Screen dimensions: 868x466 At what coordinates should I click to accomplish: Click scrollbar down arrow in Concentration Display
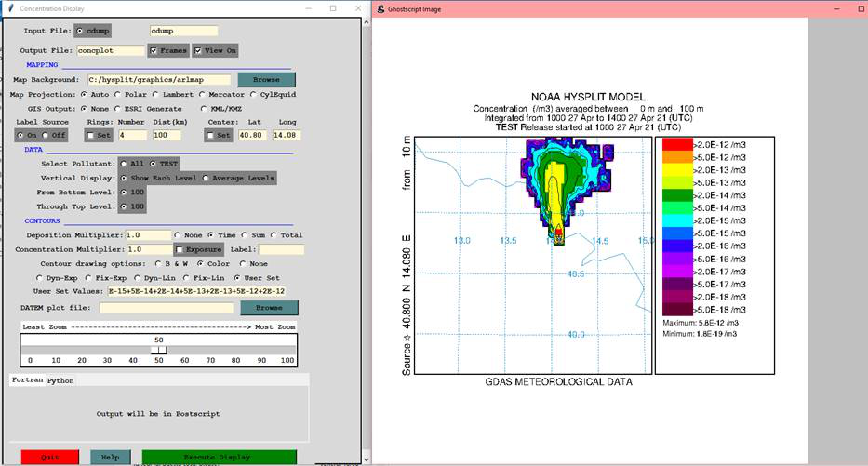coord(366,459)
